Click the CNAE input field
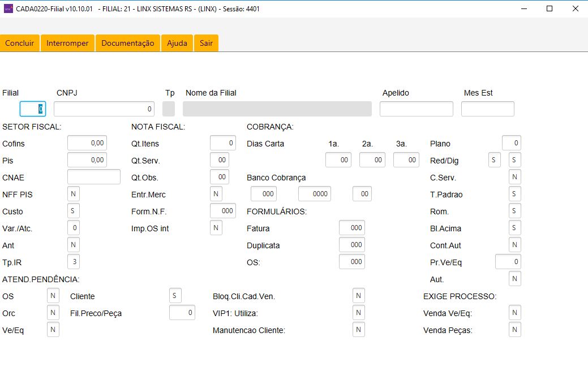The image size is (588, 367). pos(94,176)
